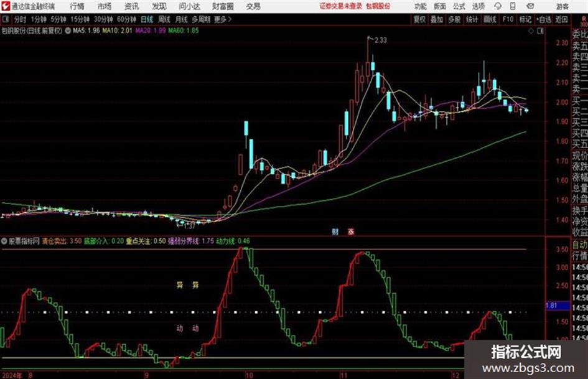Switch to the 1分钟 period tab

coord(38,19)
